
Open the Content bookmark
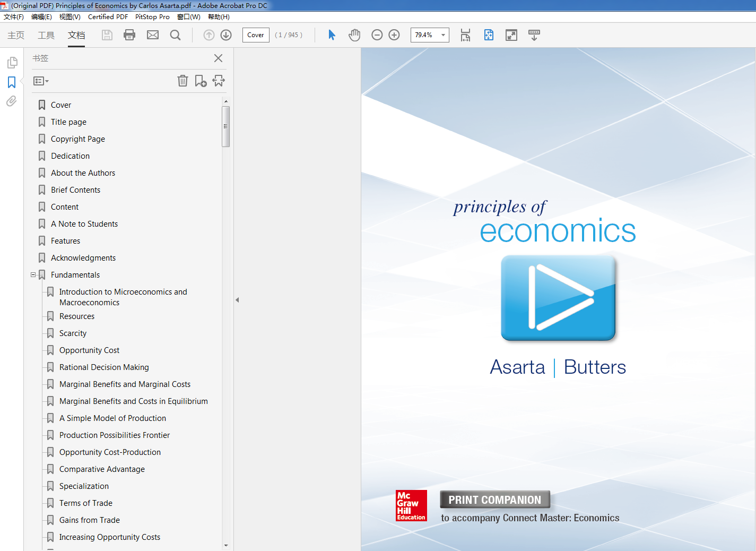(65, 207)
